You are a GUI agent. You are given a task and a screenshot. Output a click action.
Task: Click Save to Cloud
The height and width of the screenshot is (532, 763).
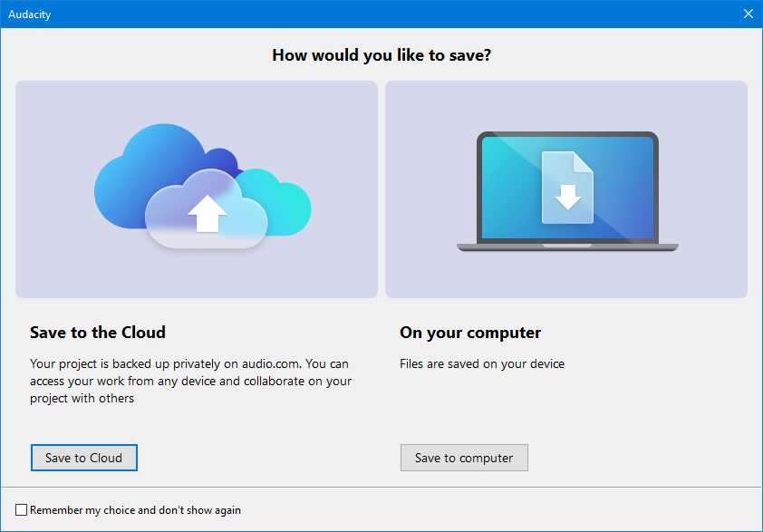[83, 458]
